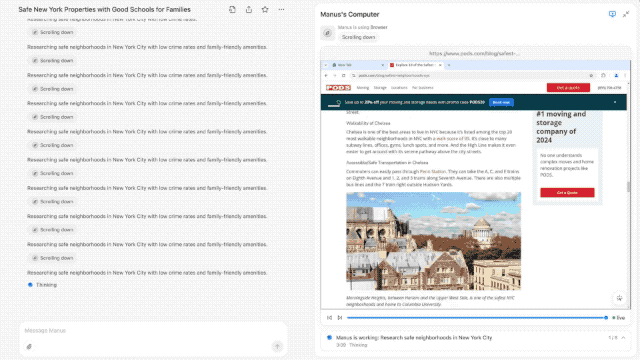Screen dimensions: 640x360
Task: Click the send message arrow button
Action: [x=277, y=347]
